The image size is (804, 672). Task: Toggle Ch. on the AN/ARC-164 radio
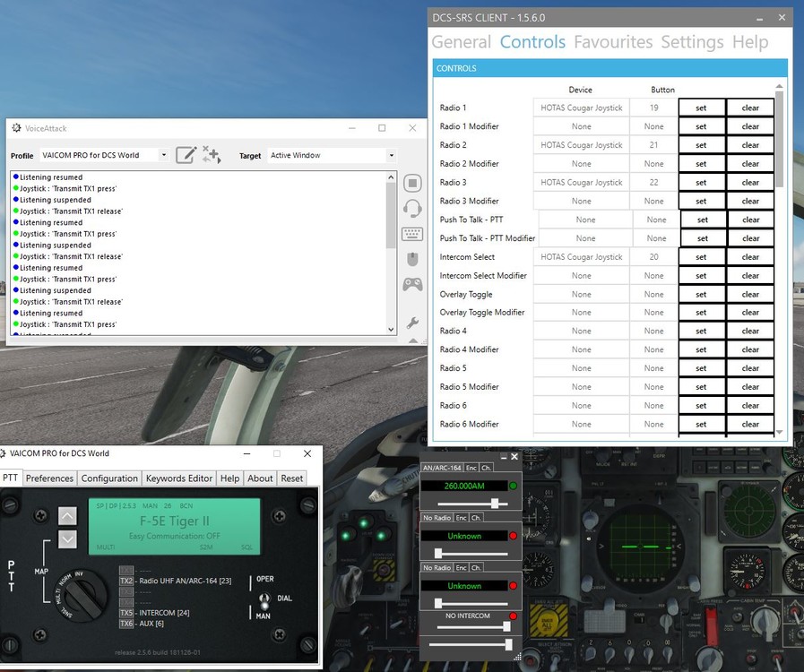(486, 468)
